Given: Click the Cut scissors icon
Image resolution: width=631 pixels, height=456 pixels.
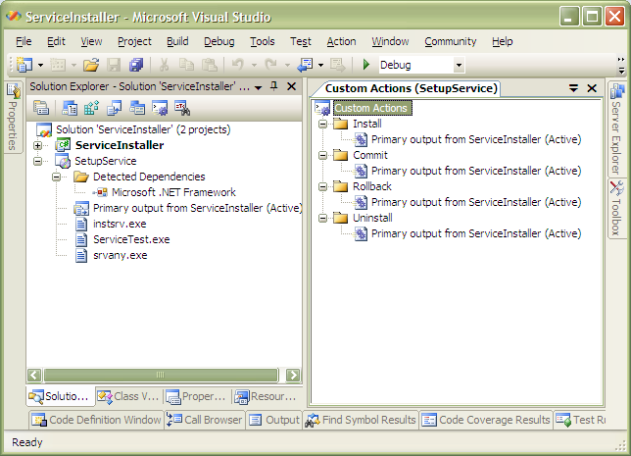Looking at the screenshot, I should coord(164,65).
